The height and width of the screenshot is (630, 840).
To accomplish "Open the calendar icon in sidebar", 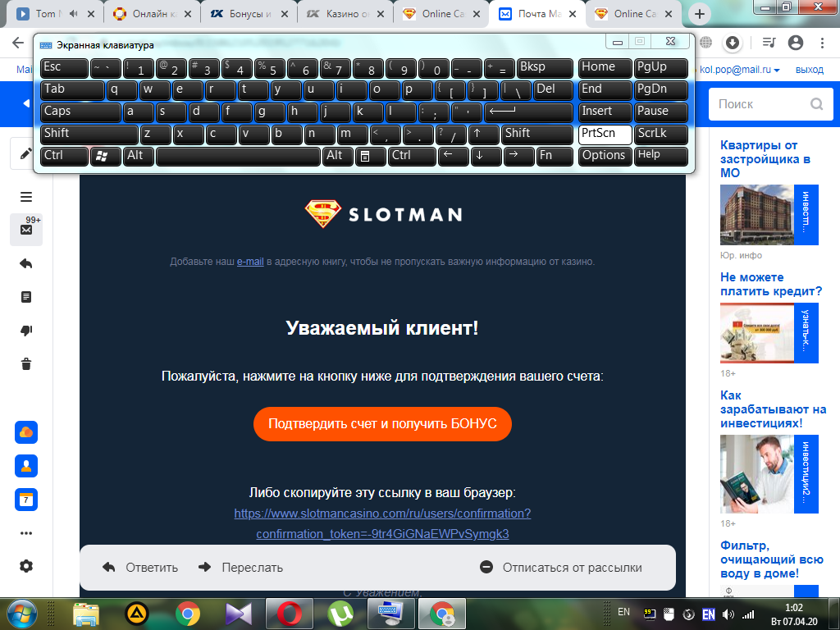I will pos(26,500).
